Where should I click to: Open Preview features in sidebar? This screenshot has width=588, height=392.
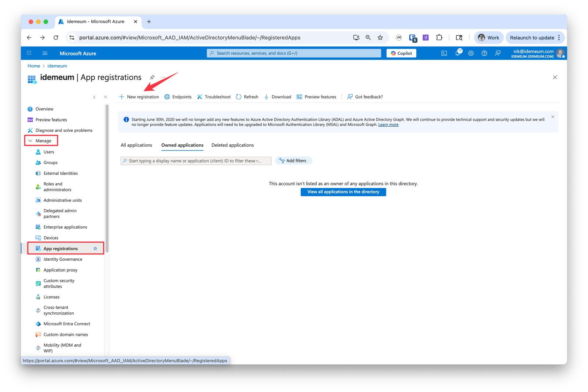tap(51, 120)
